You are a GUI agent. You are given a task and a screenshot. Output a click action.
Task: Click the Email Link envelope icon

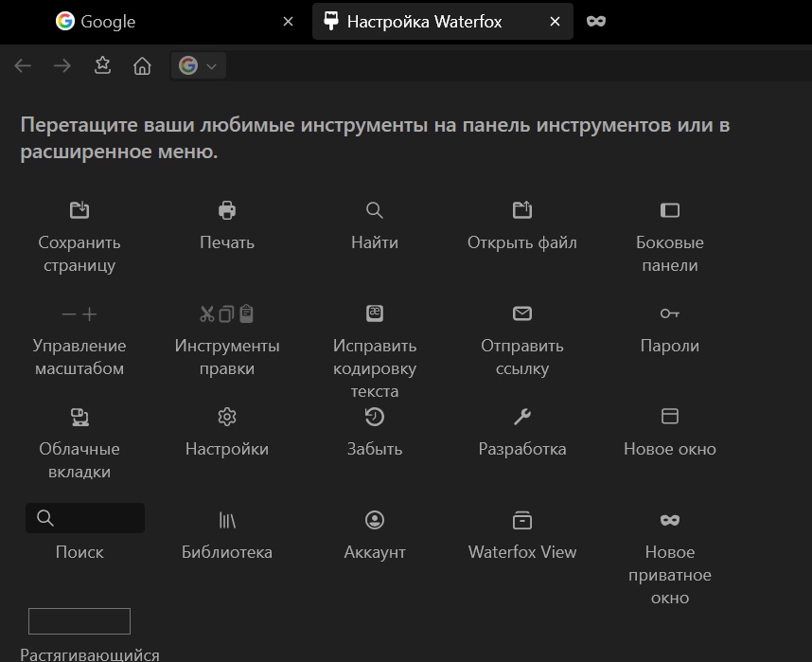coord(522,313)
